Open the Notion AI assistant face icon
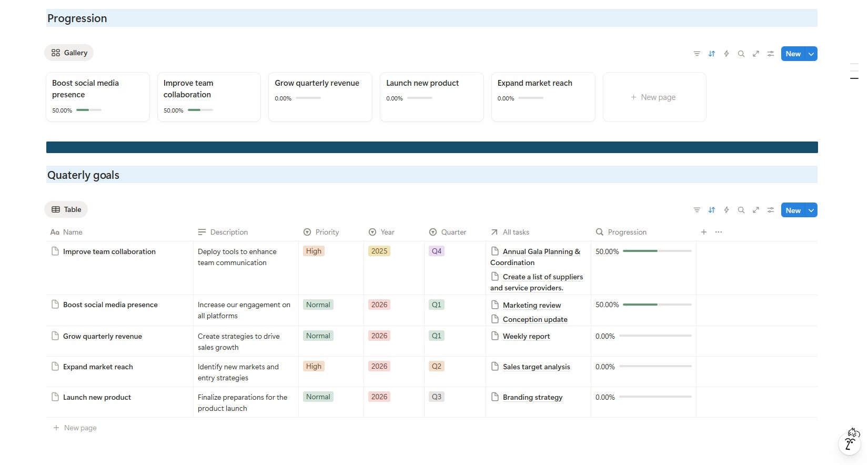 [850, 441]
